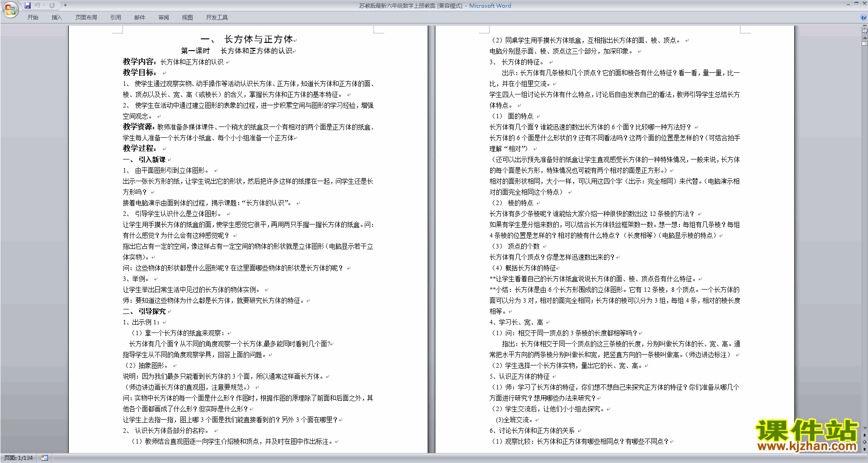868x463 pixels.
Task: Open Customize Quick Access Toolbar dropdown
Action: (65, 5)
